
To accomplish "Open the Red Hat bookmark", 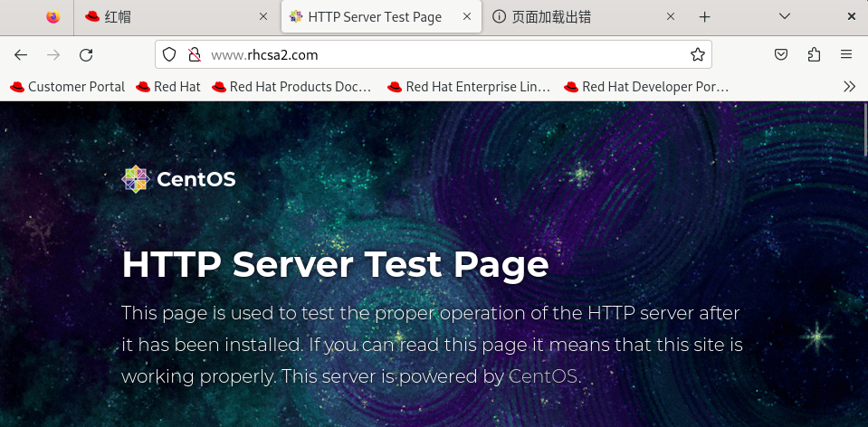I will pyautogui.click(x=168, y=87).
